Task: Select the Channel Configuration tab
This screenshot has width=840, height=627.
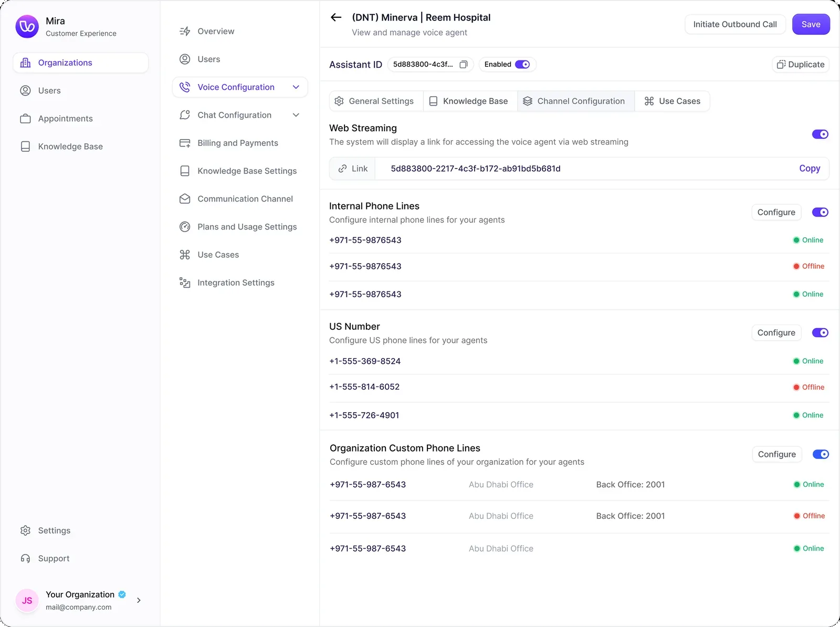Action: pos(576,101)
